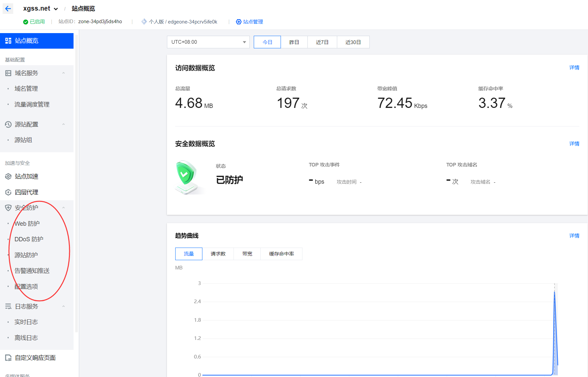
Task: Click the 安全防护 shield icon
Action: pyautogui.click(x=8, y=208)
